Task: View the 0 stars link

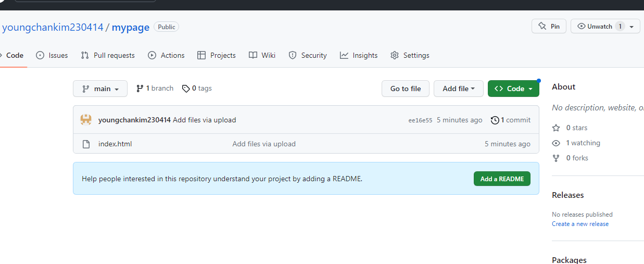Action: 570,128
